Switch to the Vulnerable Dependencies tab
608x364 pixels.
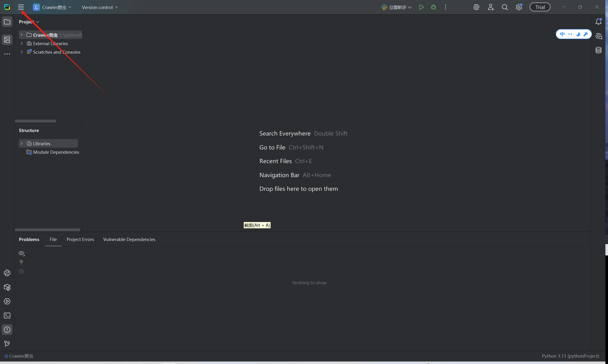pos(129,239)
